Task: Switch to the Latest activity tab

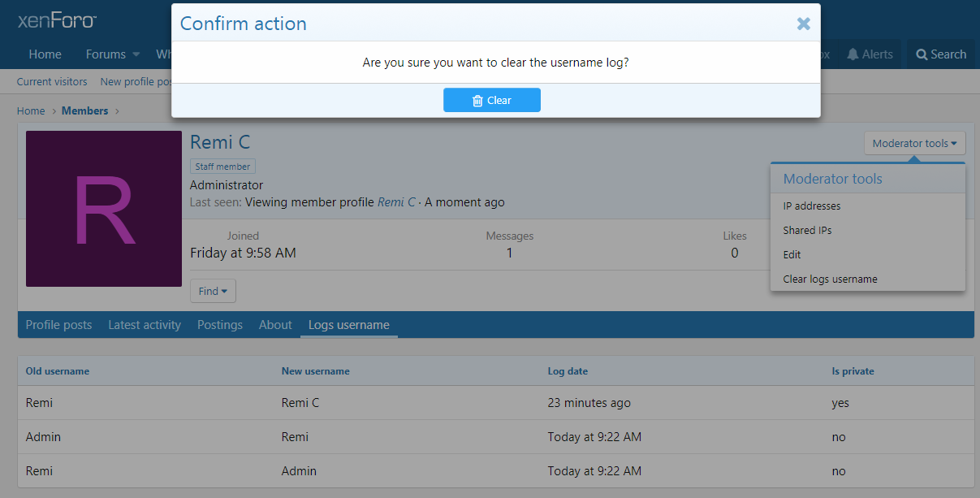Action: (145, 325)
